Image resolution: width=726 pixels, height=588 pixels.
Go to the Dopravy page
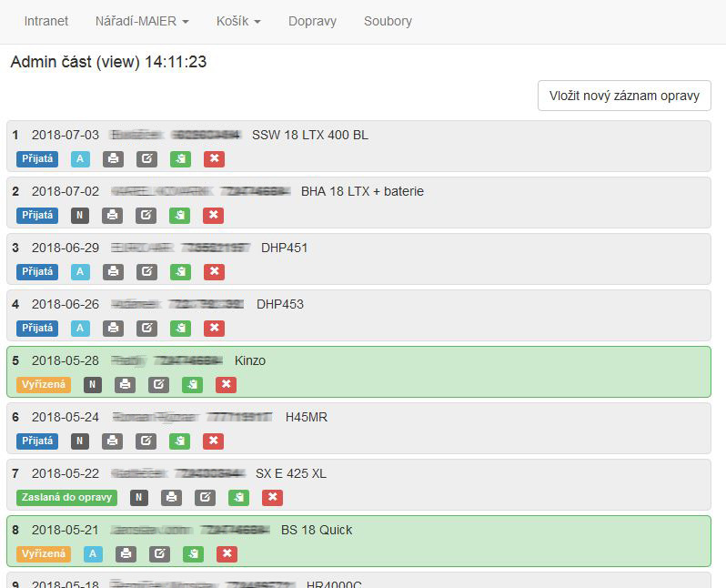[x=312, y=21]
